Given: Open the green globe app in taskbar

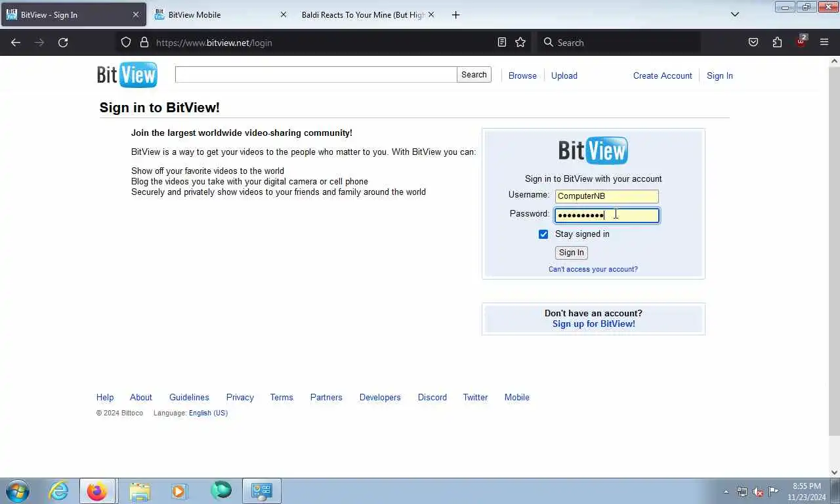Looking at the screenshot, I should point(221,490).
